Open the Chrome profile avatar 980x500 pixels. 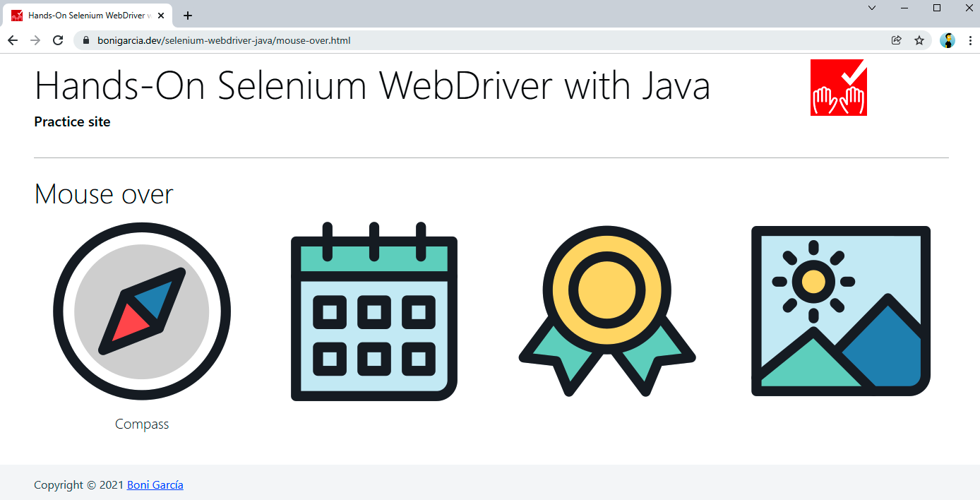coord(947,40)
